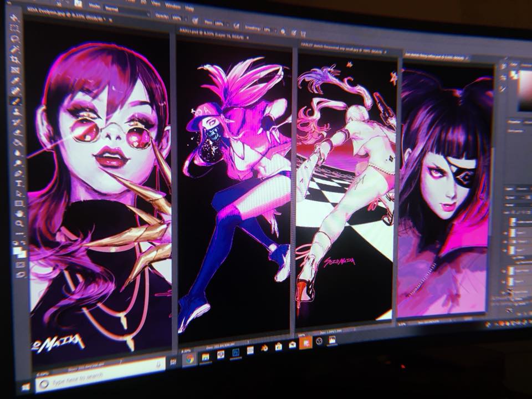
Task: Select the Pen tool
Action: tap(19, 173)
